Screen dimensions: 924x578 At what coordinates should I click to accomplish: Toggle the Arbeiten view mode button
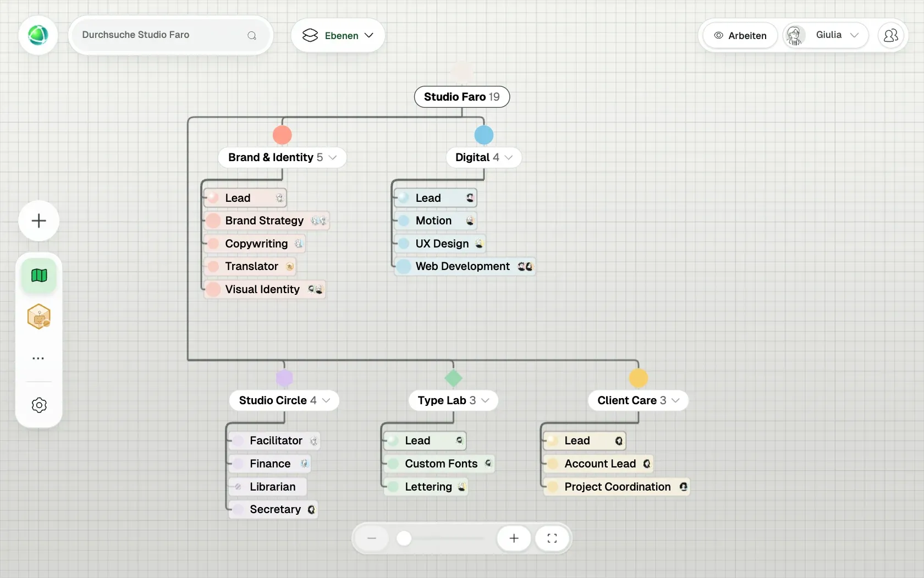coord(740,35)
